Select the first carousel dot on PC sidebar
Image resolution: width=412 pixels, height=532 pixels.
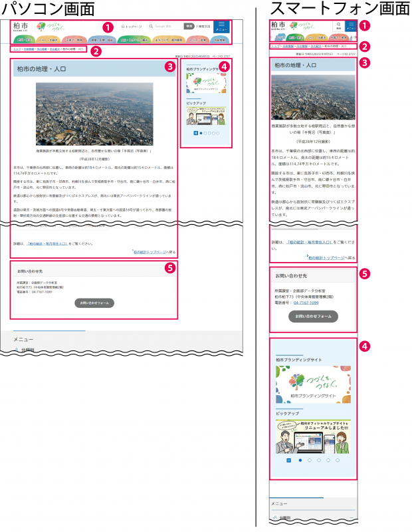pos(201,134)
